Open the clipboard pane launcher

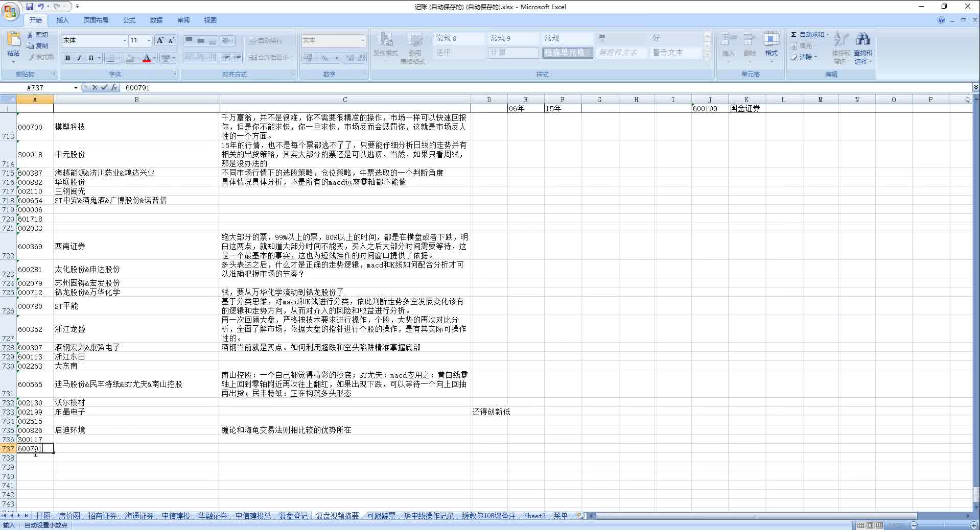coord(53,74)
